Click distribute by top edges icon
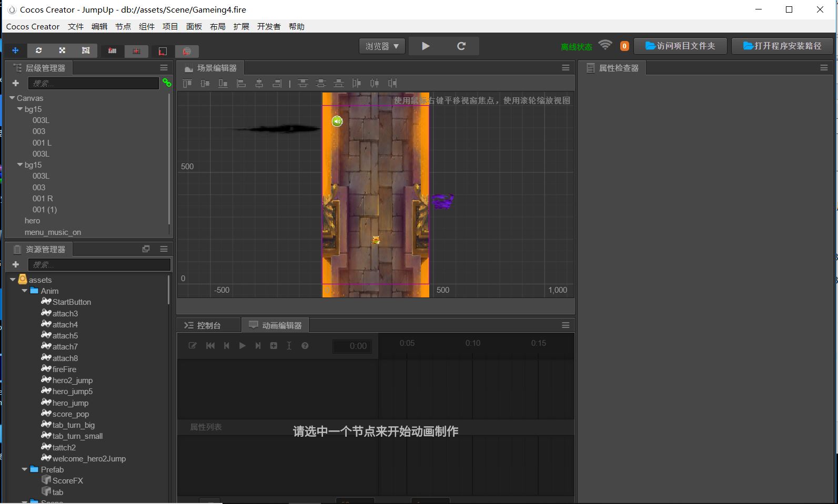Image resolution: width=838 pixels, height=504 pixels. click(x=302, y=83)
